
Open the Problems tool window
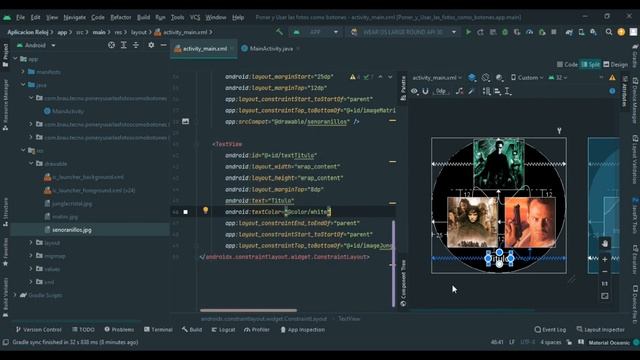point(119,329)
